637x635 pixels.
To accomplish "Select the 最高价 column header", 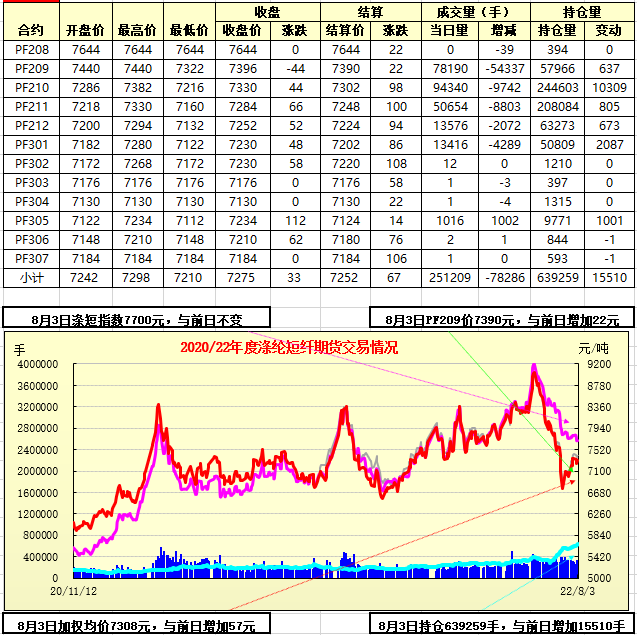I will (x=135, y=30).
